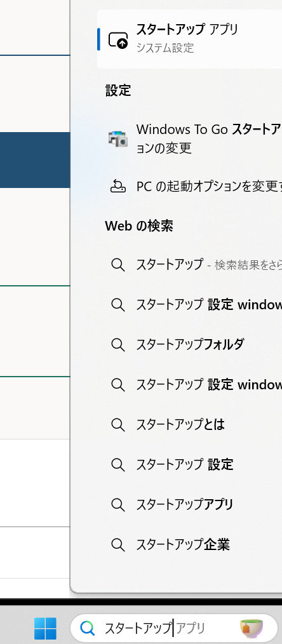Viewport: 282px width, 644px height.
Task: Select the スタートアップフォルダ web suggestion
Action: (190, 344)
